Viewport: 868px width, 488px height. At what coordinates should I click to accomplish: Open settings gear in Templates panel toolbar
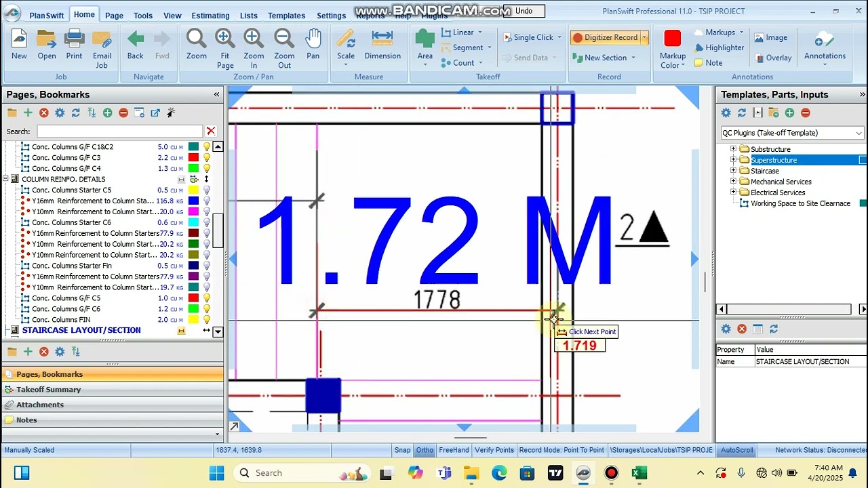click(x=726, y=113)
